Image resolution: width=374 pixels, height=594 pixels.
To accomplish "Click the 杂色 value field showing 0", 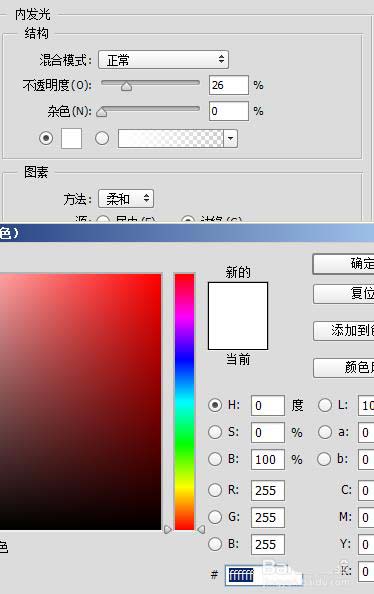I will pos(229,111).
